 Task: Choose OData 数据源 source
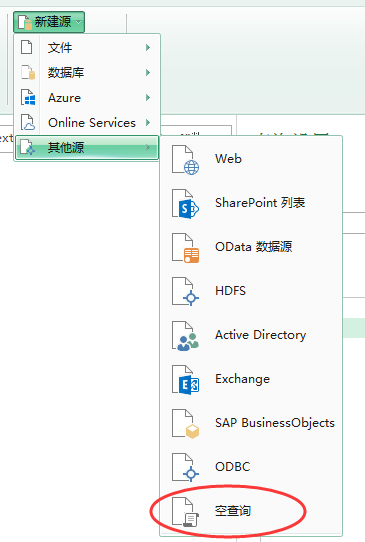251,247
